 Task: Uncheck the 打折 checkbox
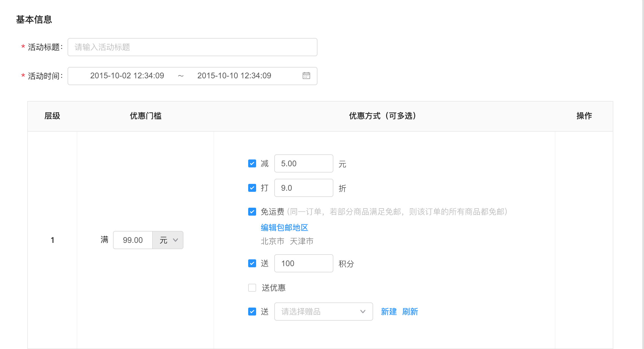[x=252, y=188]
